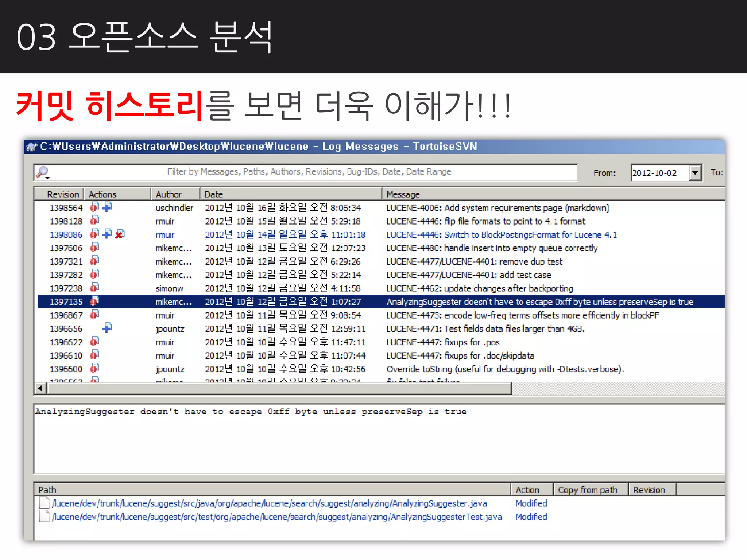747x560 pixels.
Task: Click author uschindler cell
Action: pos(174,208)
